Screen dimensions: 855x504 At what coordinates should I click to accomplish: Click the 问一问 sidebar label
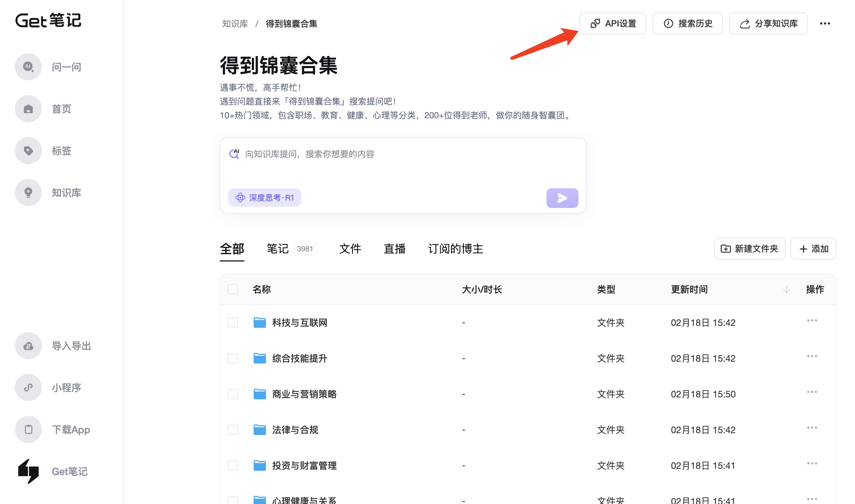point(66,67)
